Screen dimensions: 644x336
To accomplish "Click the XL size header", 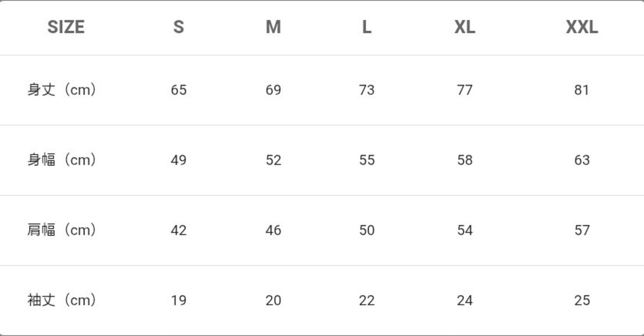I will [464, 27].
